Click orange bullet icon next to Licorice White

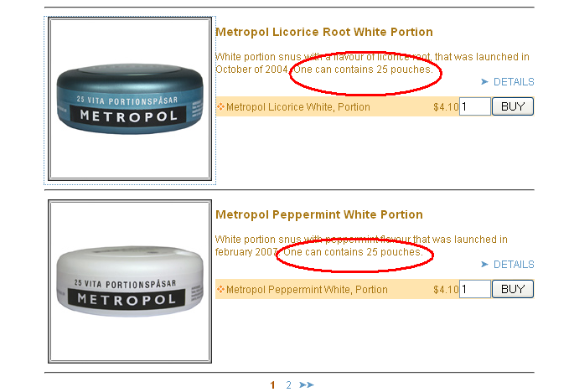tap(220, 106)
